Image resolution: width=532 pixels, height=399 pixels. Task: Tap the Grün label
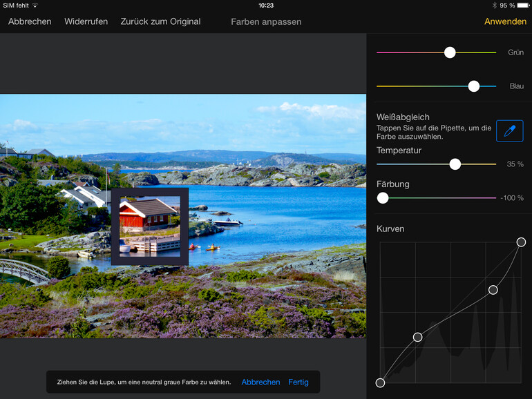(515, 52)
